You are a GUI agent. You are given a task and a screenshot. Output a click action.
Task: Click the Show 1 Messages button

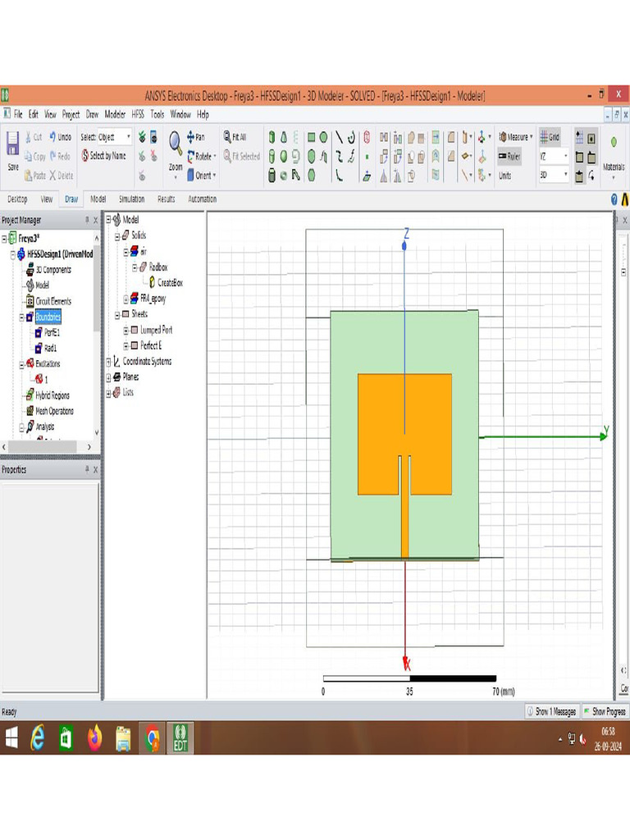(x=550, y=711)
